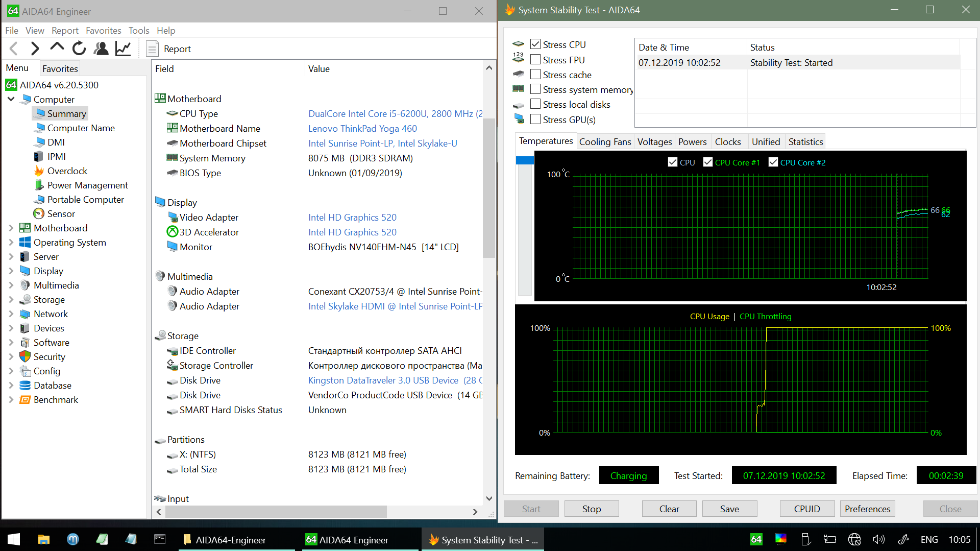The height and width of the screenshot is (551, 980).
Task: Click the Security shield icon
Action: tap(25, 356)
